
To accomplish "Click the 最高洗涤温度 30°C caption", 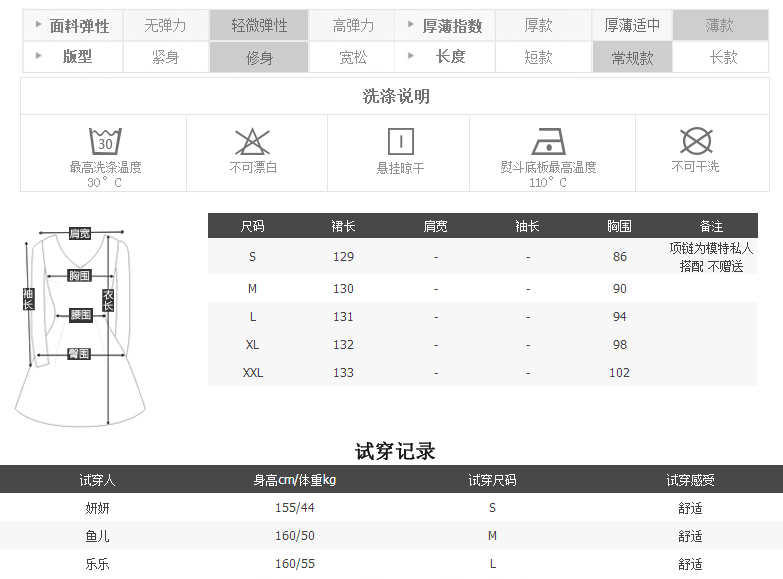I will click(x=105, y=174).
